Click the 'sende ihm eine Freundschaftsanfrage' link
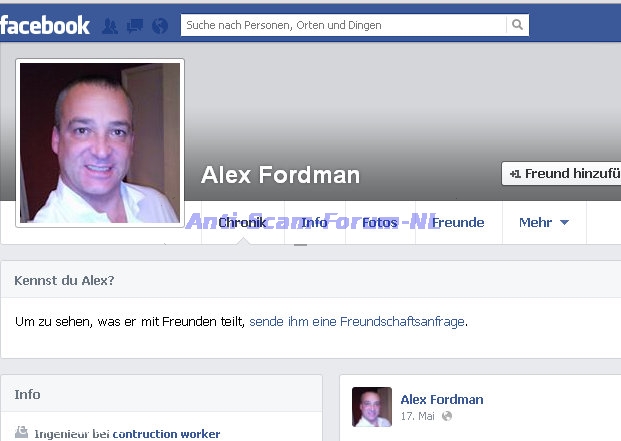The height and width of the screenshot is (441, 621). point(356,321)
